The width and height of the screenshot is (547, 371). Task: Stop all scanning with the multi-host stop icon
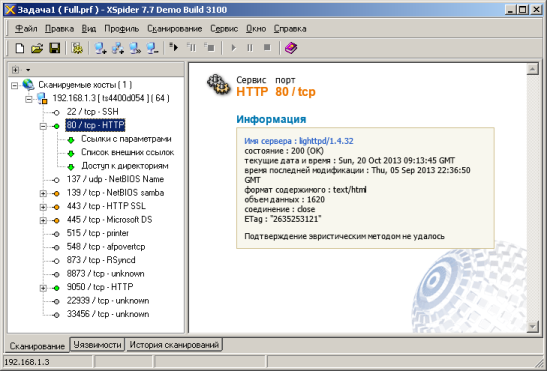click(x=210, y=47)
